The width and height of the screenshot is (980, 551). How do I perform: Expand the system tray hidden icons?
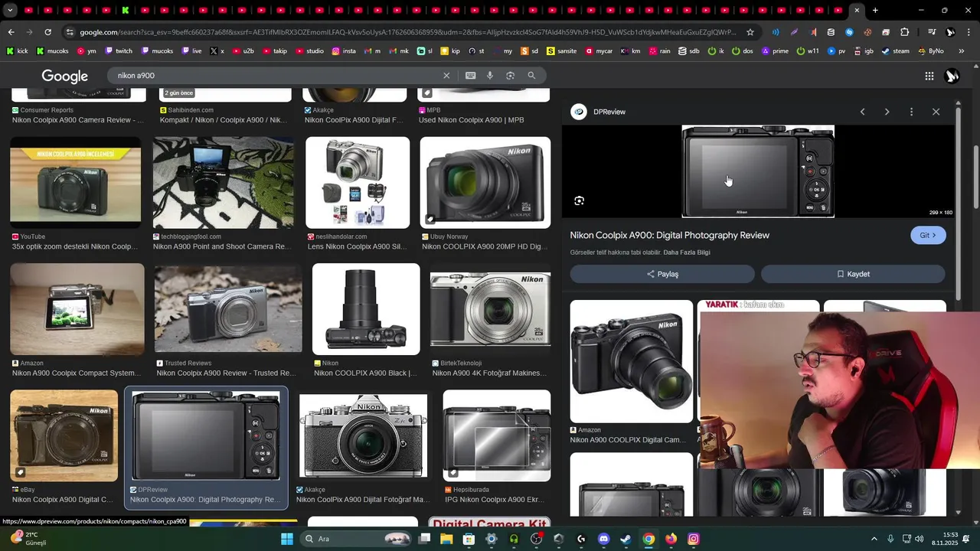(874, 539)
